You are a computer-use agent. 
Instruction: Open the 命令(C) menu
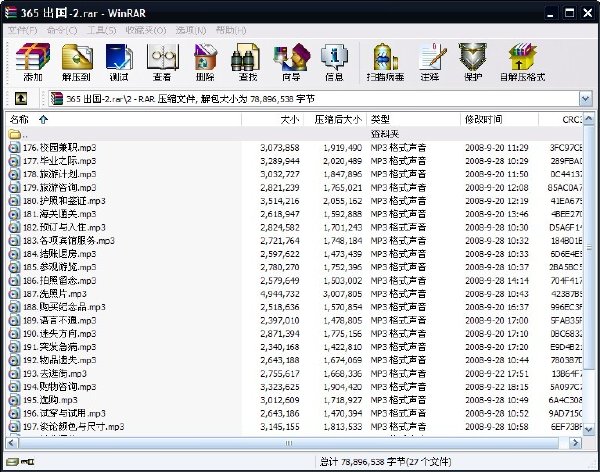62,30
